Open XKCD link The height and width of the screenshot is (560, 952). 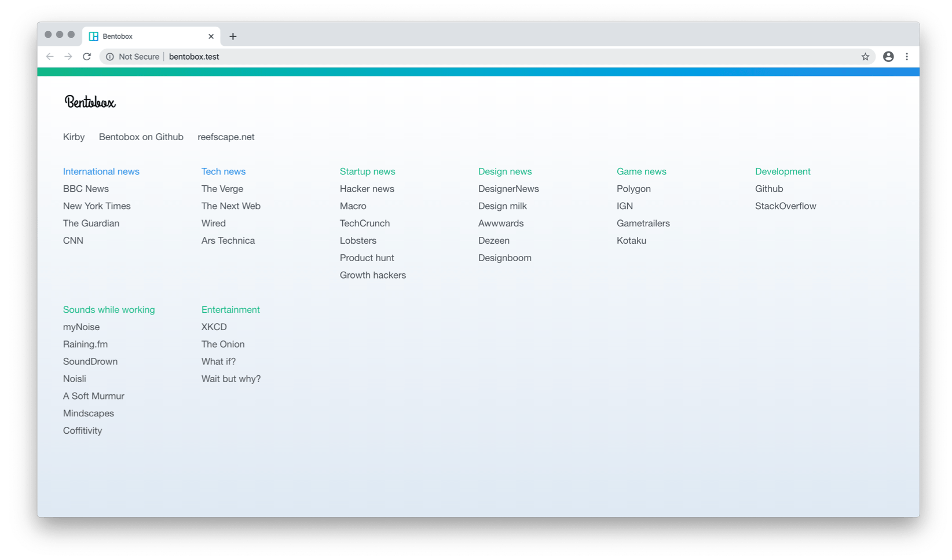(x=214, y=327)
